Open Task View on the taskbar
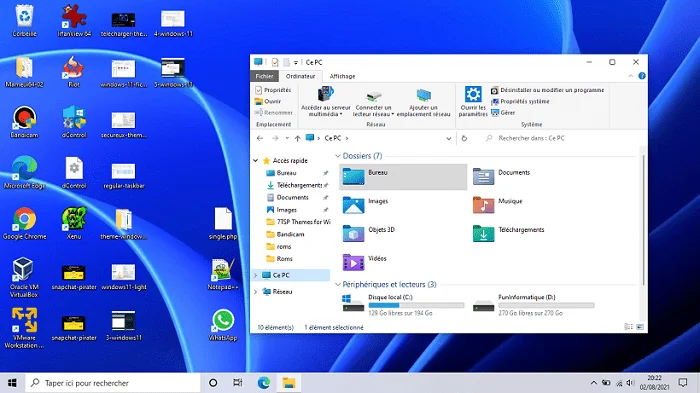 [238, 383]
